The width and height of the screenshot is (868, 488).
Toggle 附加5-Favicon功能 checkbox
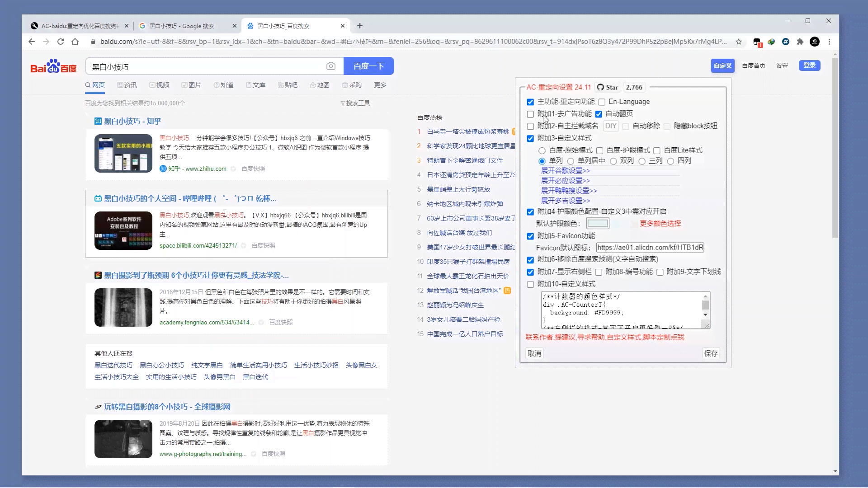pyautogui.click(x=530, y=236)
